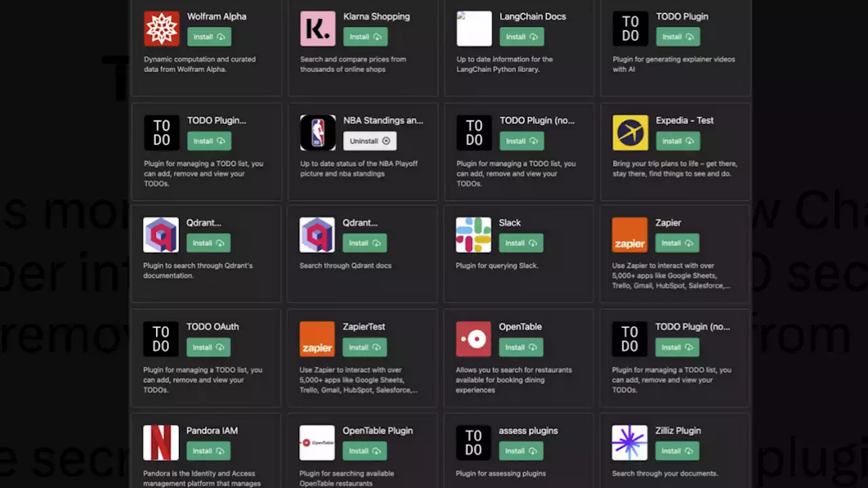
Task: Click the Slack colorful logo
Action: coord(473,235)
